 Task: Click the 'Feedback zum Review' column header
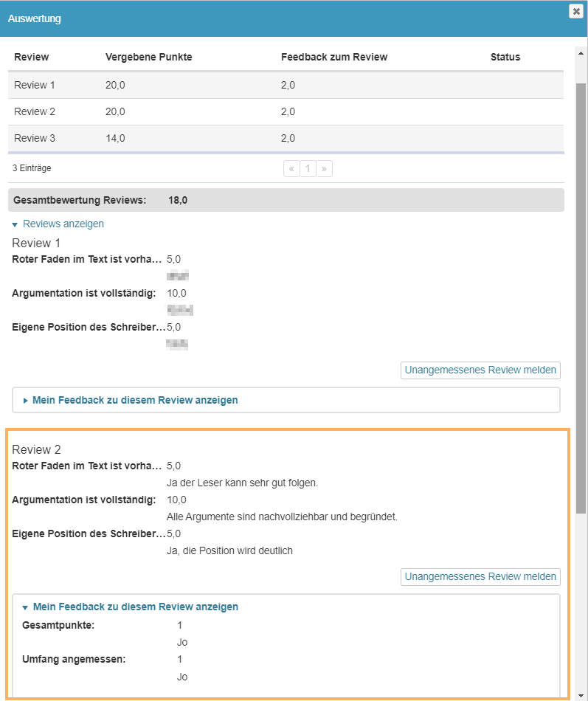click(x=334, y=57)
